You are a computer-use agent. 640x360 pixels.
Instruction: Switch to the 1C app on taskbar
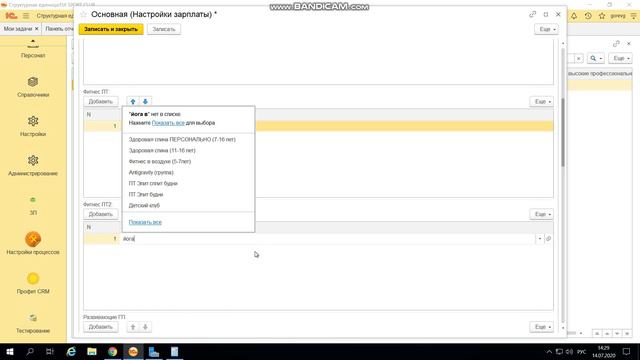coord(133,351)
